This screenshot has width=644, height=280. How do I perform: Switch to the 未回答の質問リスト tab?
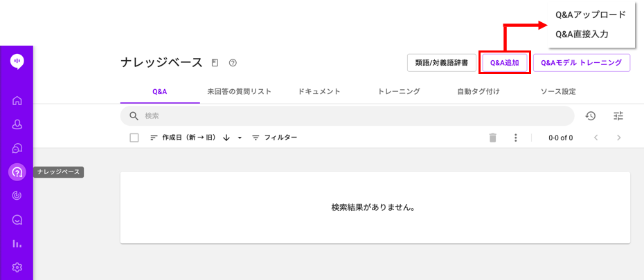click(239, 91)
